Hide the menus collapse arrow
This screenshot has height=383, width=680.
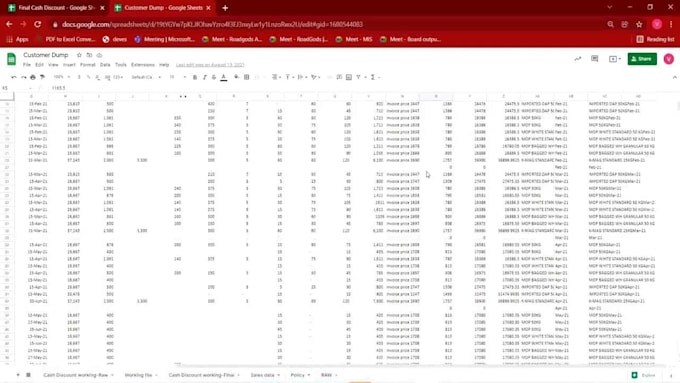674,77
